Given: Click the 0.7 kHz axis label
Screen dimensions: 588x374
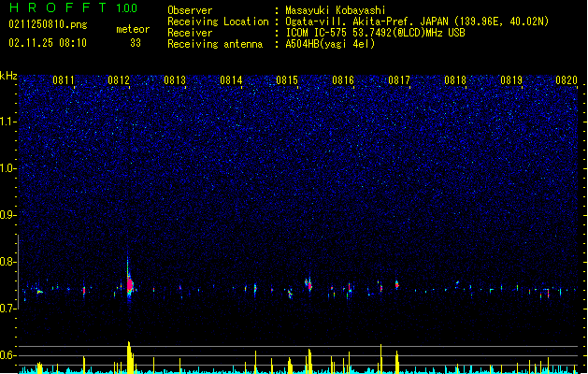Looking at the screenshot, I should tap(8, 308).
